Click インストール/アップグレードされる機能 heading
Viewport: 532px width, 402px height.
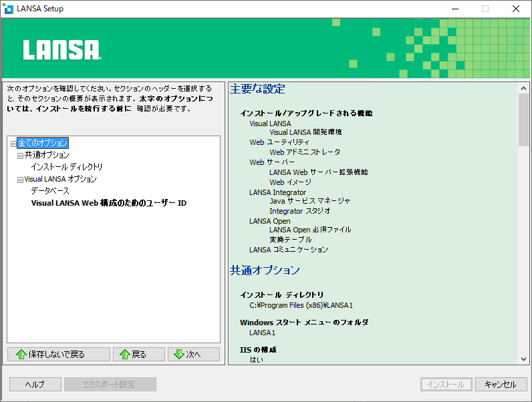[306, 114]
